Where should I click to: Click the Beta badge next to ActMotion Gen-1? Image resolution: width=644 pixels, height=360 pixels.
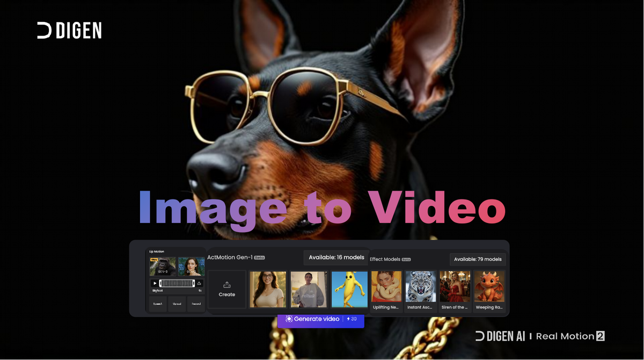click(260, 257)
